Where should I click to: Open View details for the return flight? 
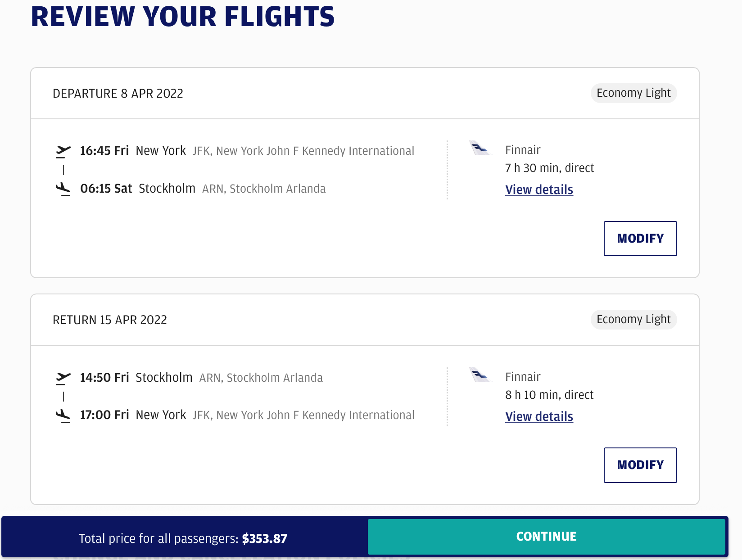click(539, 417)
